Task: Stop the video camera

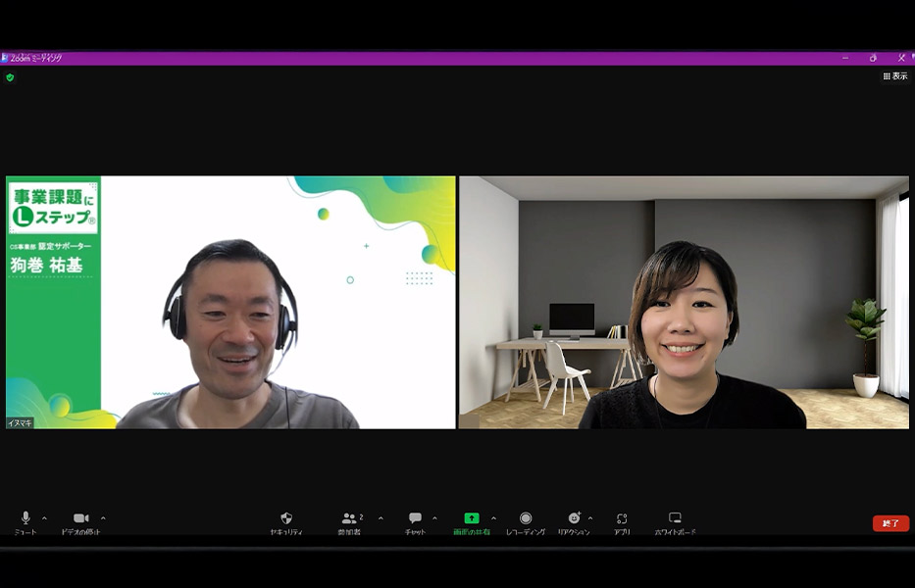Action: [x=80, y=518]
